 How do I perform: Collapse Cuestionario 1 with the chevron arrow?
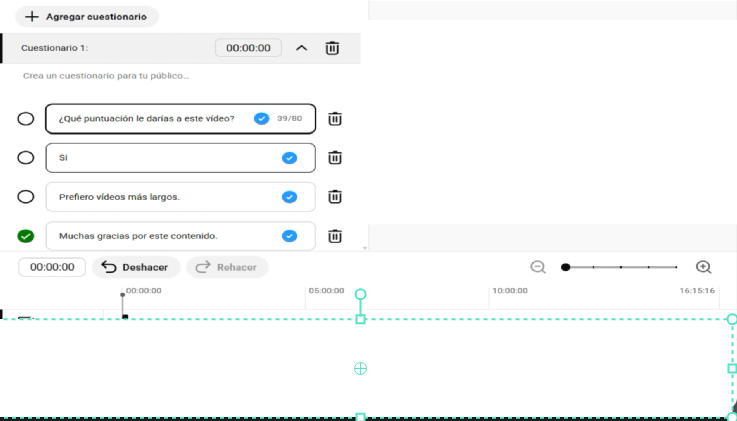pos(301,48)
